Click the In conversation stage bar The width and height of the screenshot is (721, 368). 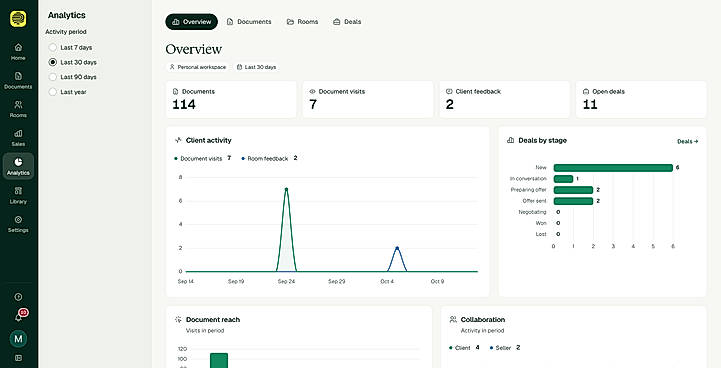click(x=563, y=179)
